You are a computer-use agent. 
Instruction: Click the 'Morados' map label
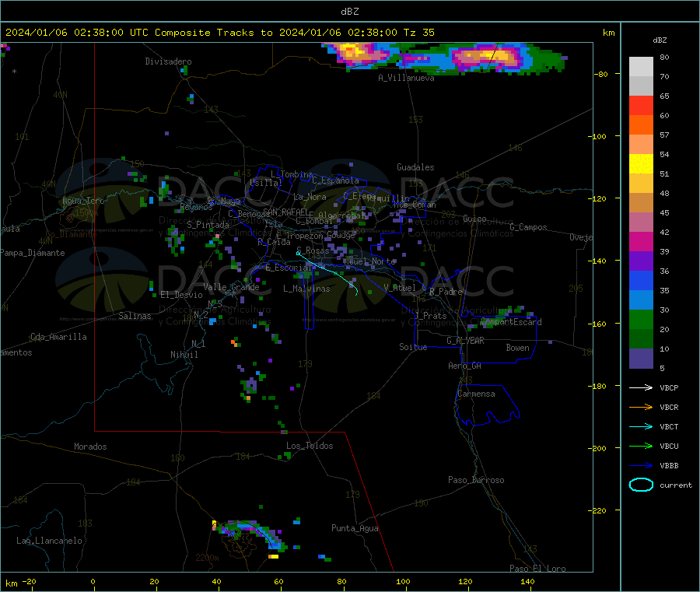(90, 447)
